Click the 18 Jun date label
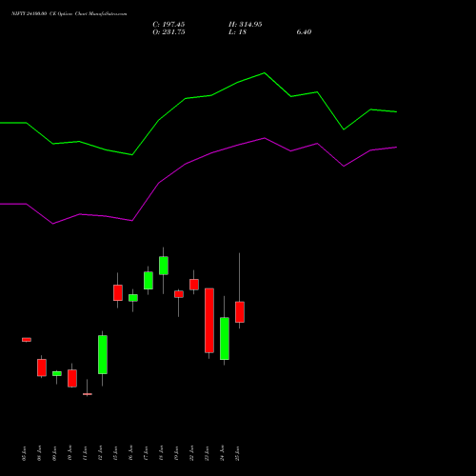This screenshot has height=476, width=476. point(162,453)
